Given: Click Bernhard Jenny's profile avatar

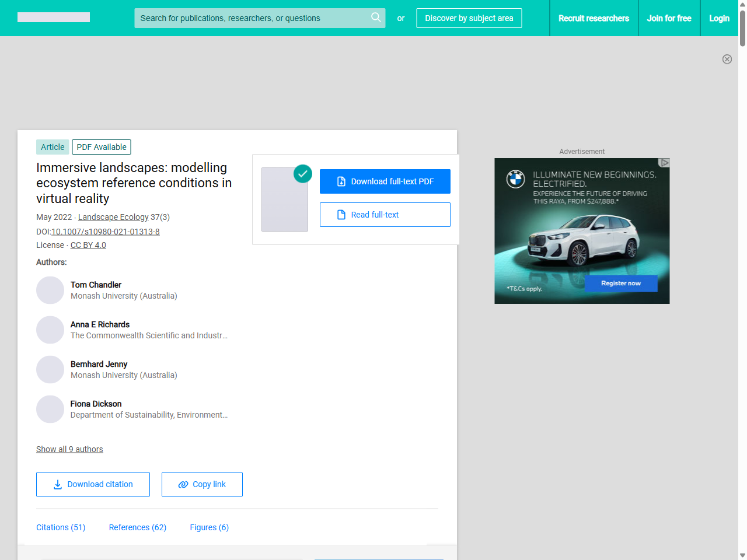Looking at the screenshot, I should (50, 370).
